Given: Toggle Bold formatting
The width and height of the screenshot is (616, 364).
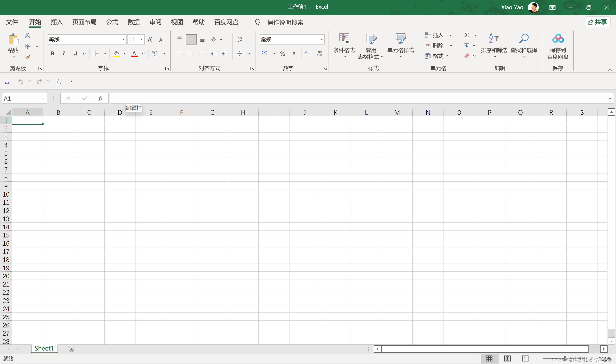Looking at the screenshot, I should coord(52,53).
